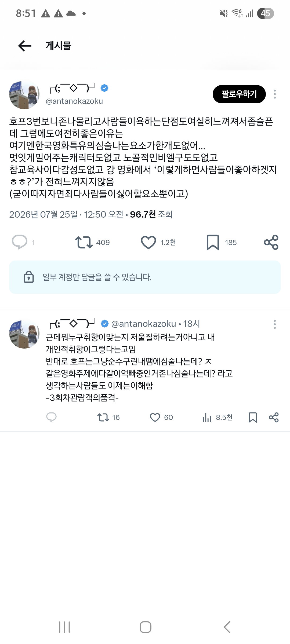This screenshot has width=290, height=644.
Task: Tap Android recent apps navigation button
Action: click(x=64, y=627)
